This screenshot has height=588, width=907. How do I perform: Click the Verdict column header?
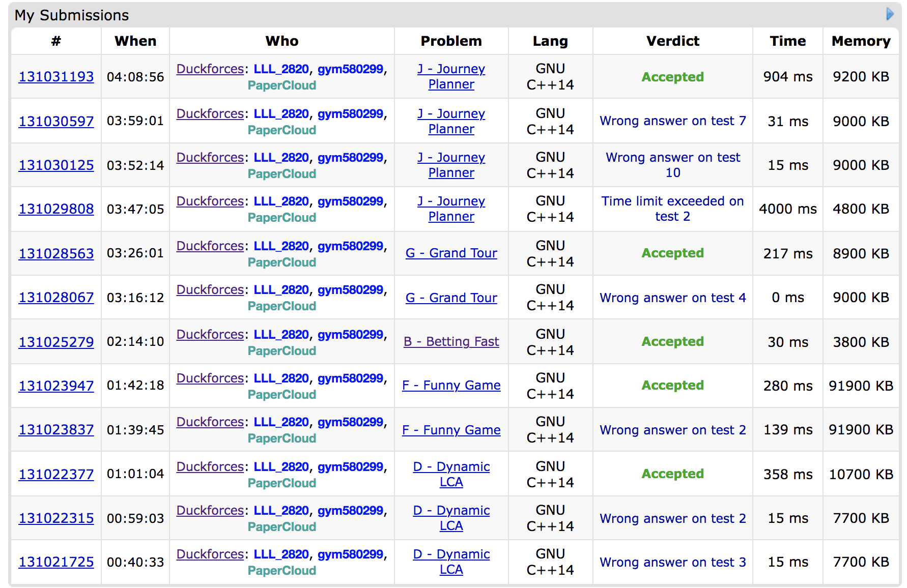coord(672,41)
